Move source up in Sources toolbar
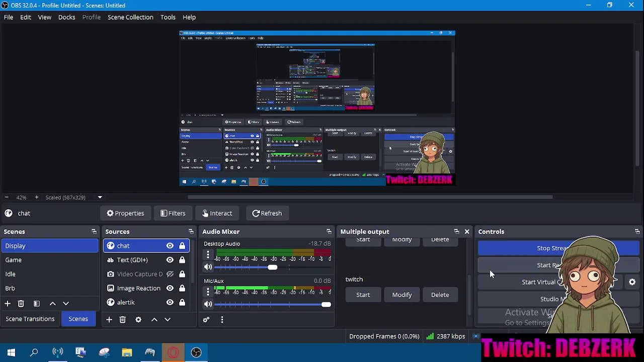 (154, 320)
